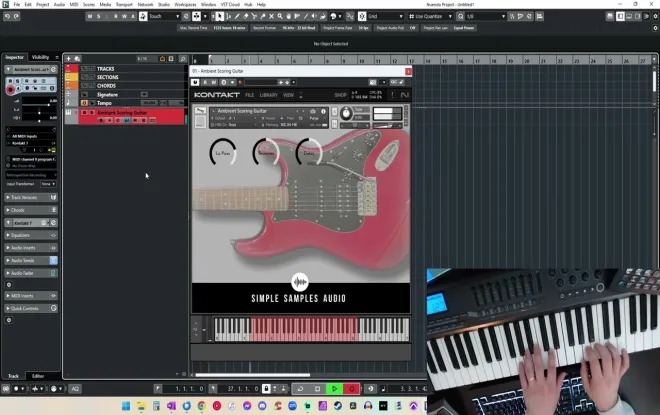Screen dimensions: 660x415
Task: Mute the Ambient Scoring Guitar track
Action: 85,113
